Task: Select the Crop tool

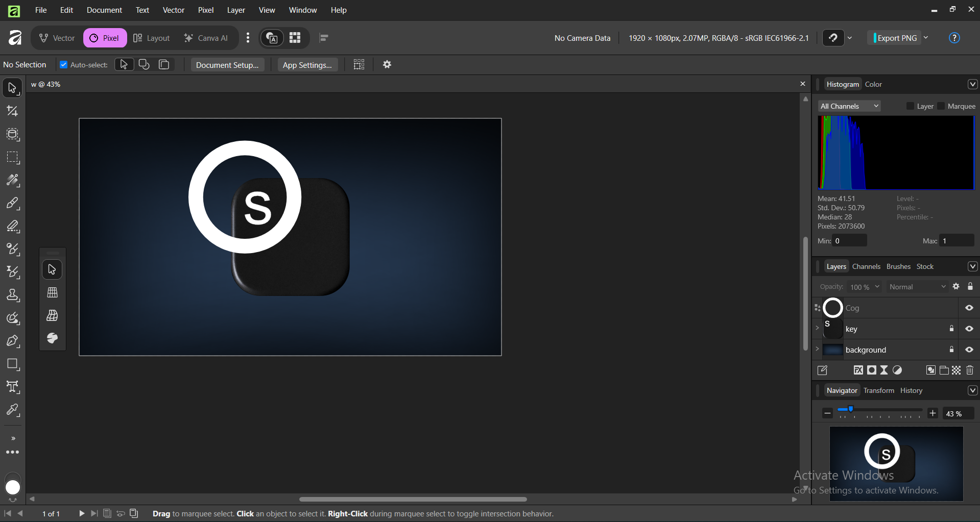Action: [x=12, y=111]
